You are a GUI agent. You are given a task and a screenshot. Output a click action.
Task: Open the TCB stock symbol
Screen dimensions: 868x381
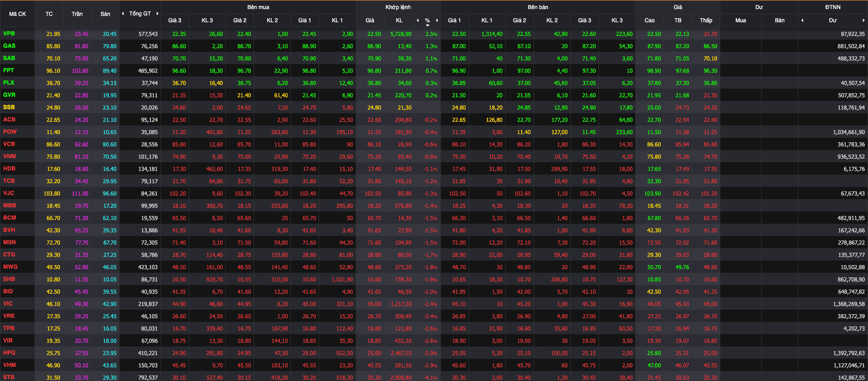coord(9,181)
